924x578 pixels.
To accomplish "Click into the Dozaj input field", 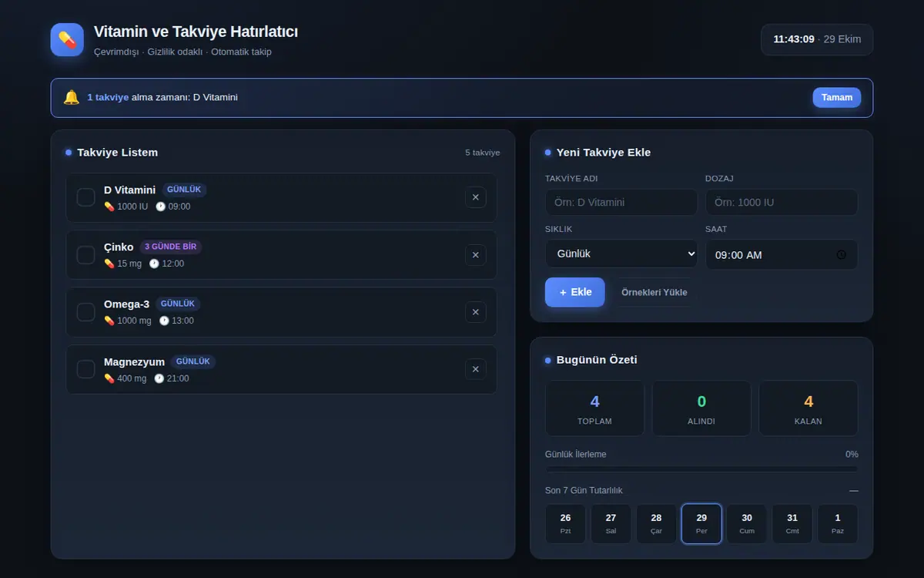I will [782, 202].
